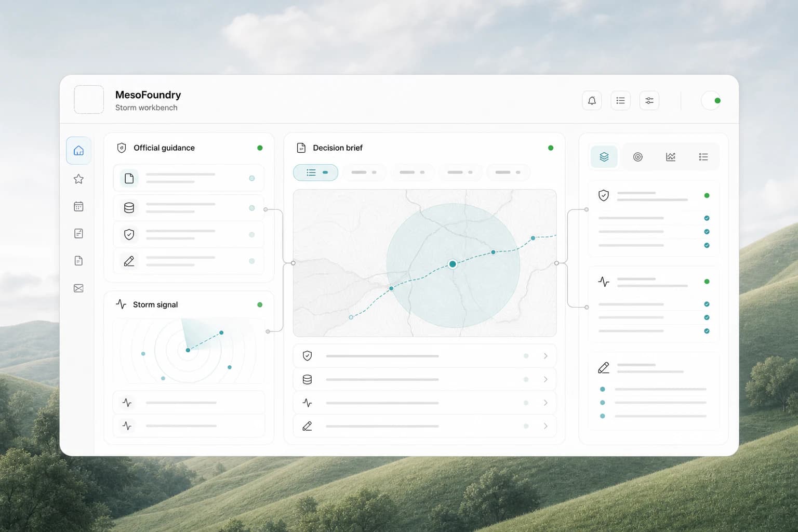Select first pulse row under the radar
This screenshot has height=532, width=798.
click(x=189, y=403)
